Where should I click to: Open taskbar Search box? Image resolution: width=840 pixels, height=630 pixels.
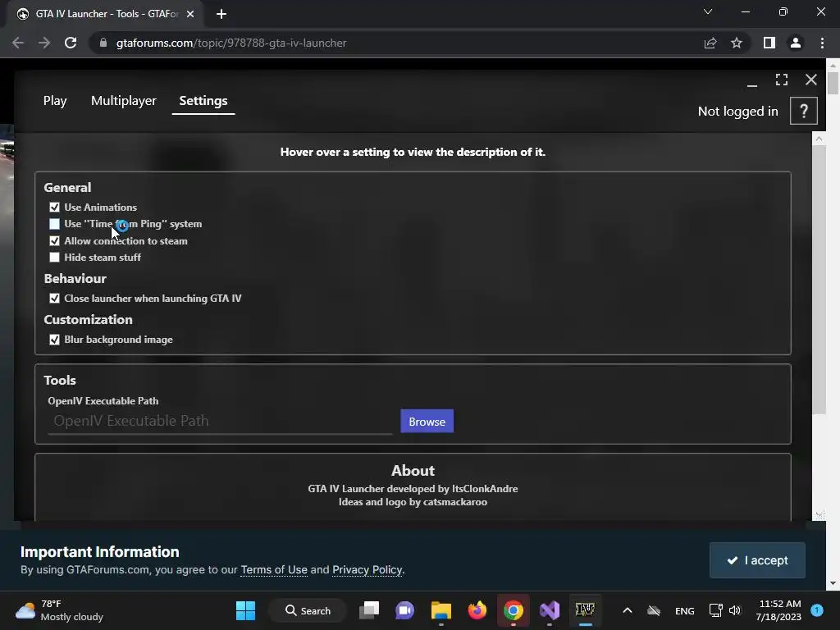(x=308, y=610)
